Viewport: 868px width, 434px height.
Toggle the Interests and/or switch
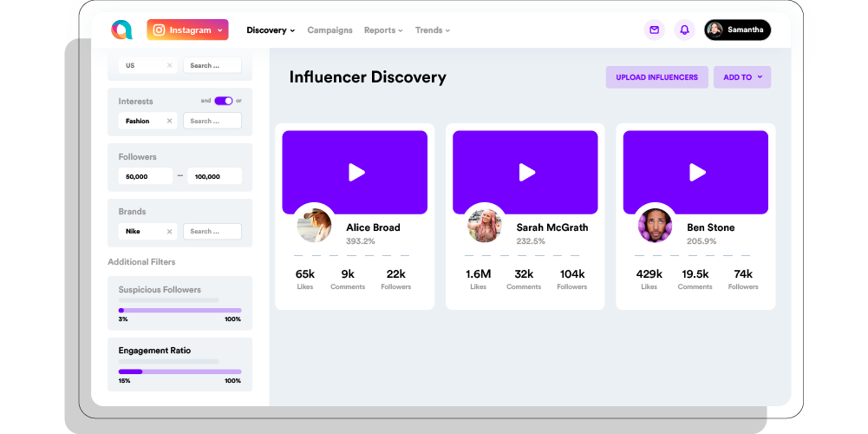(x=224, y=101)
